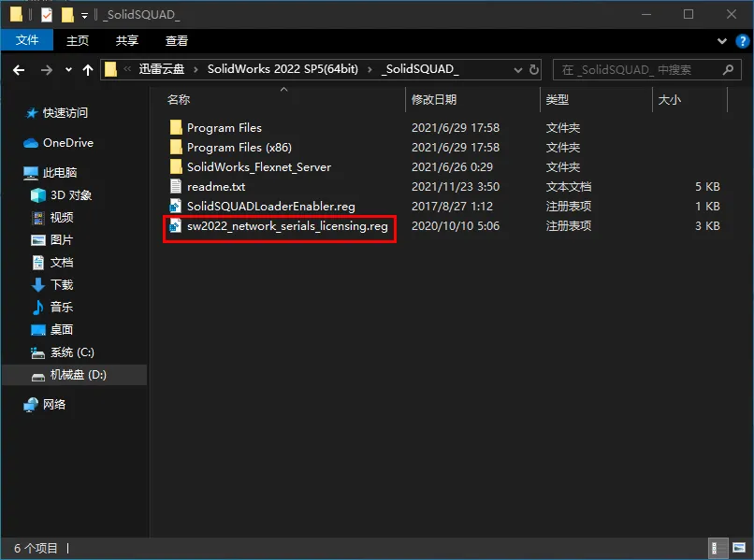Click the SolidSQUADLoaderEnabler.reg registry icon
Viewport: 754px width, 560px height.
click(x=176, y=207)
